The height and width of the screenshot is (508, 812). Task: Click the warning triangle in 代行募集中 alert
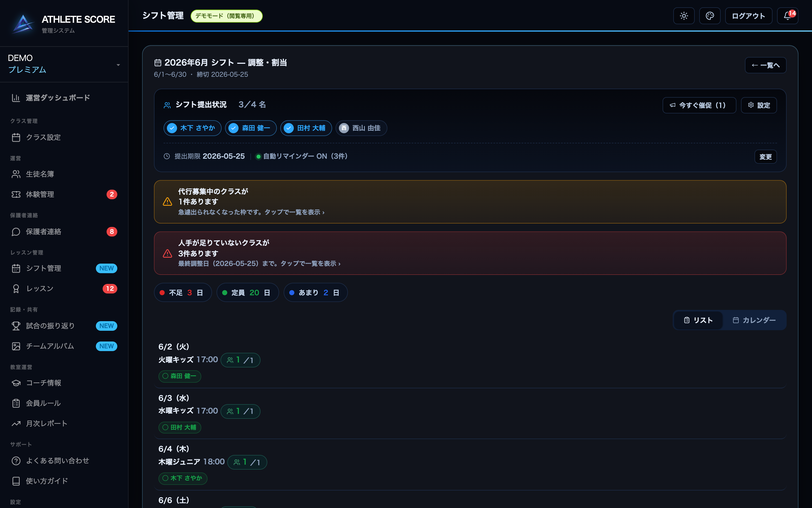pyautogui.click(x=167, y=202)
